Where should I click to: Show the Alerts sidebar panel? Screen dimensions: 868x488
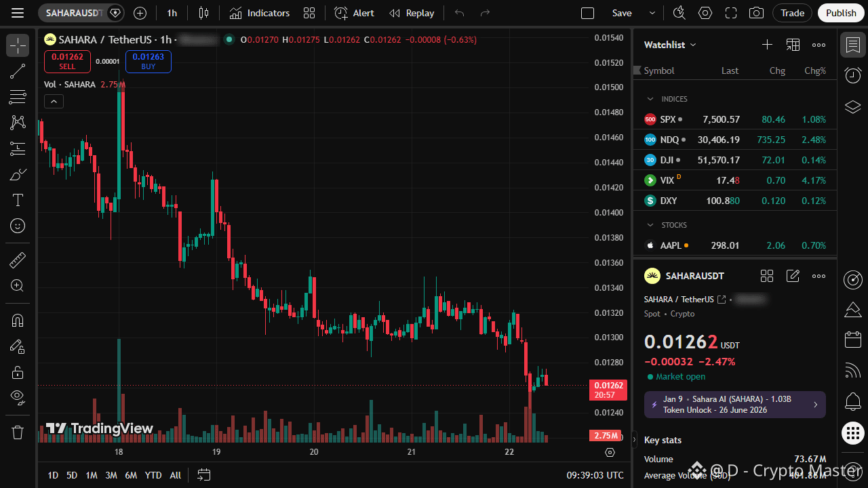click(x=852, y=74)
